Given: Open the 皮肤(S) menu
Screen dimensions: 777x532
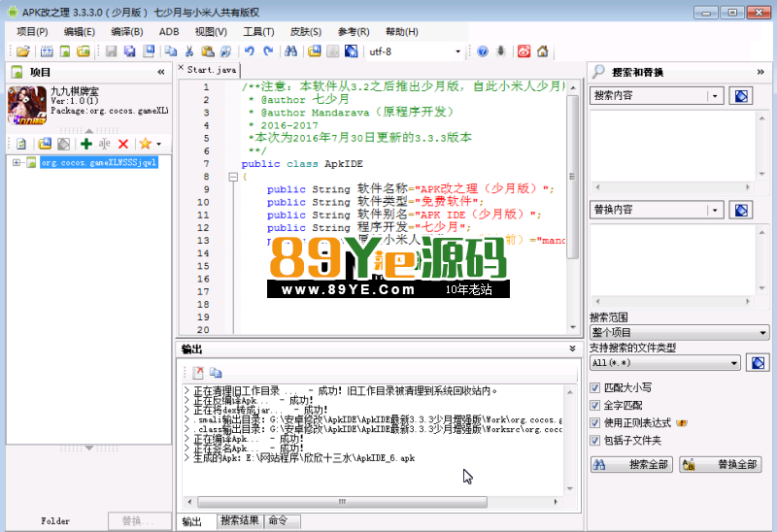Looking at the screenshot, I should point(306,32).
